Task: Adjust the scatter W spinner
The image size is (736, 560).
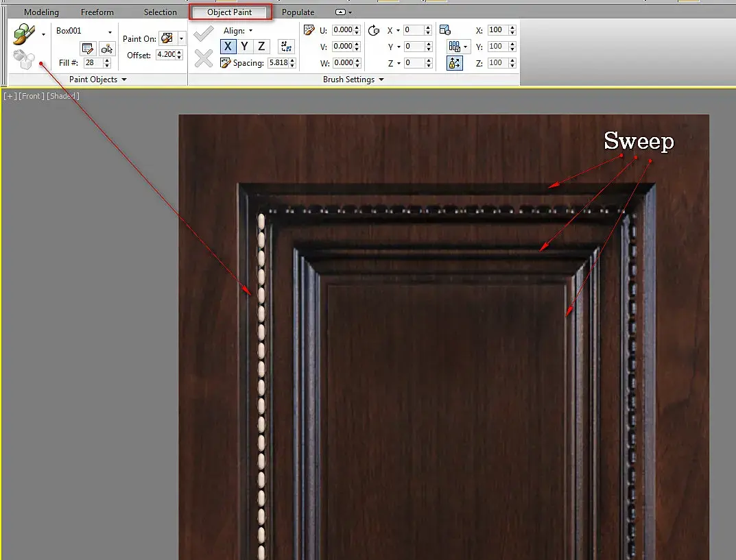Action: [357, 63]
